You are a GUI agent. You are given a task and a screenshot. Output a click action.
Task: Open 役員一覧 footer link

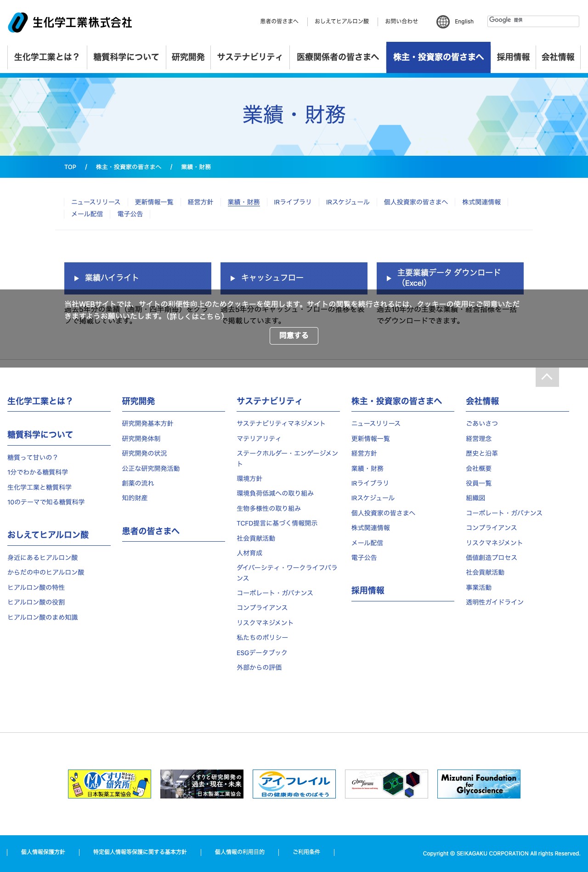click(x=479, y=483)
